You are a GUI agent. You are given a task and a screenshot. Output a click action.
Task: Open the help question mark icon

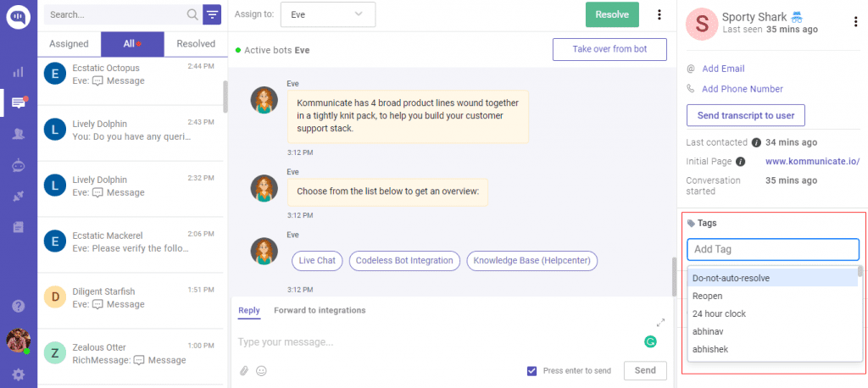coord(19,306)
